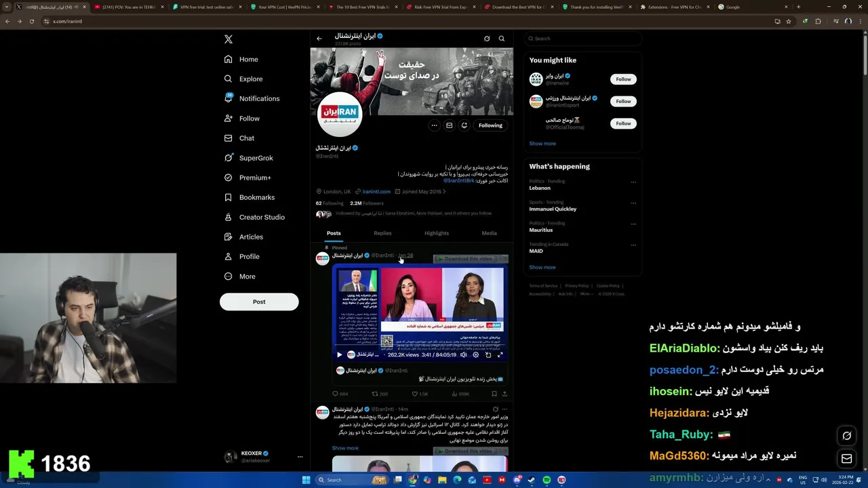Open options for the Immanuel Quickley trend
The image size is (868, 488).
coord(633,203)
